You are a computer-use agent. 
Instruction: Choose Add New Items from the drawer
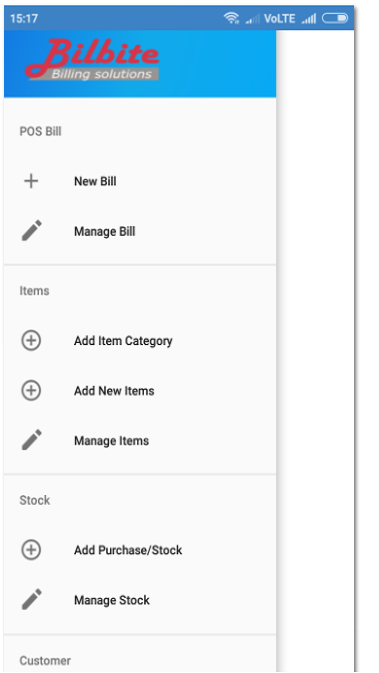140,391
